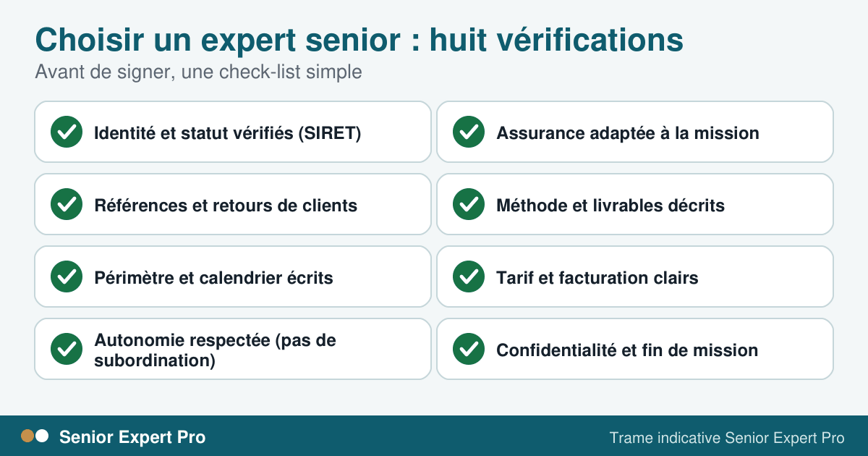The width and height of the screenshot is (868, 456).
Task: Select the Assurance adaptée à la mission card
Action: click(x=635, y=132)
